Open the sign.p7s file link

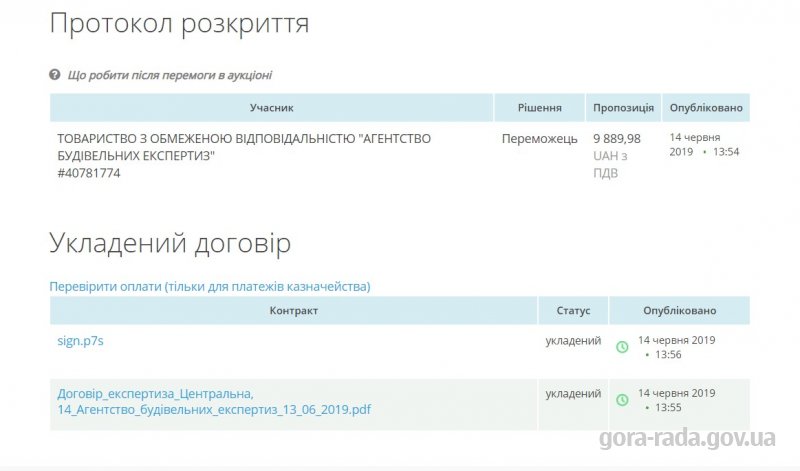pyautogui.click(x=80, y=341)
